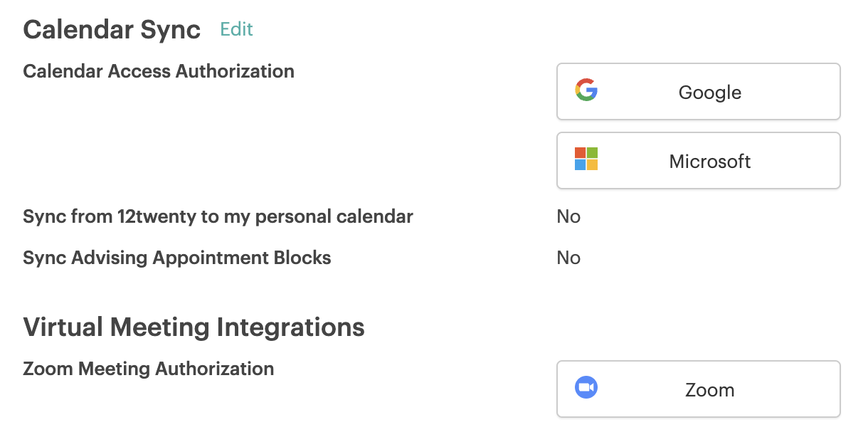
Task: Select the Virtual Meeting Integrations heading
Action: (x=194, y=327)
